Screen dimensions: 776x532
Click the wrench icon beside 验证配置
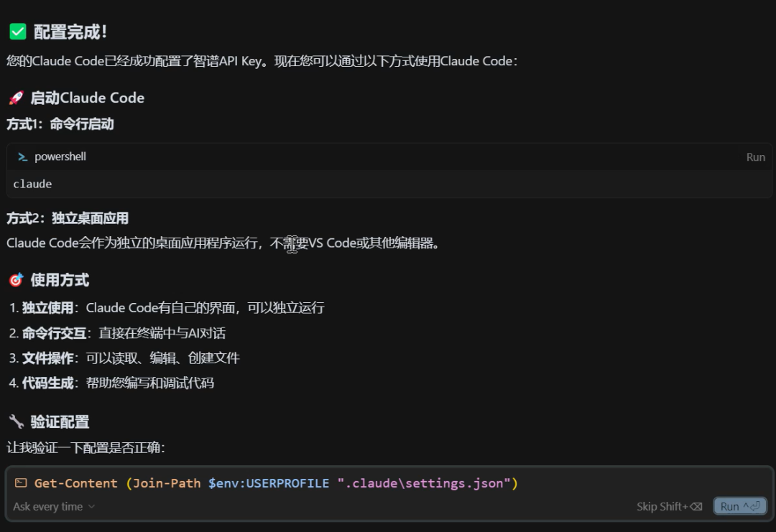[x=16, y=421]
